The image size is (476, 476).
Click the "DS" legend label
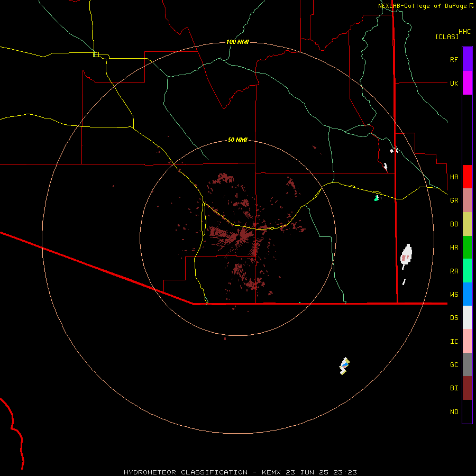[454, 318]
